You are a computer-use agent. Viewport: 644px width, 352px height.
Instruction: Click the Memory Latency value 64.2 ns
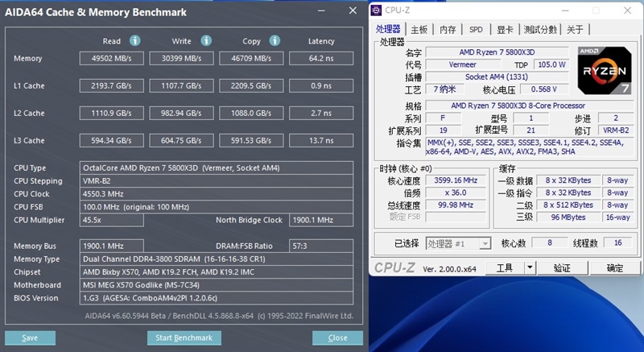(x=321, y=58)
